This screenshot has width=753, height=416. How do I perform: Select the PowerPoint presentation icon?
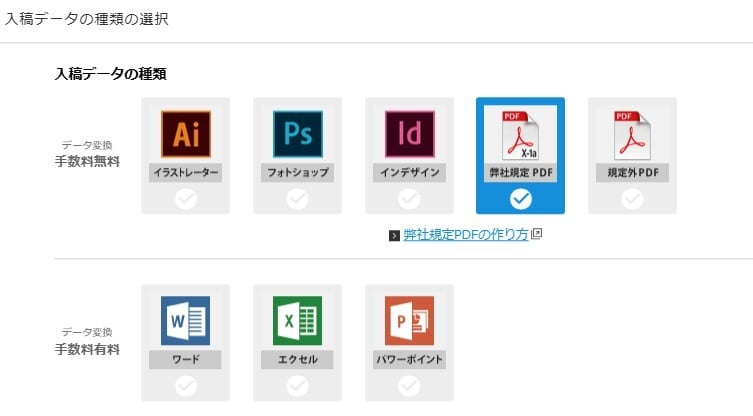[409, 320]
